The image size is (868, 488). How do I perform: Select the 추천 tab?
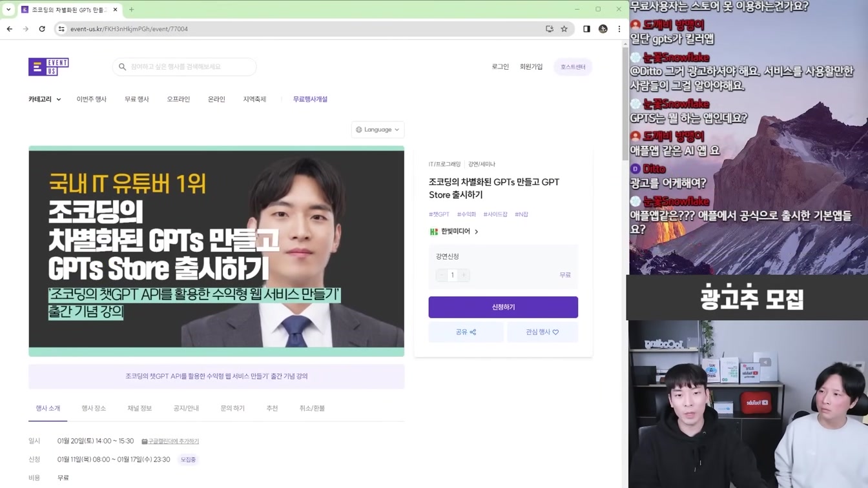click(272, 409)
